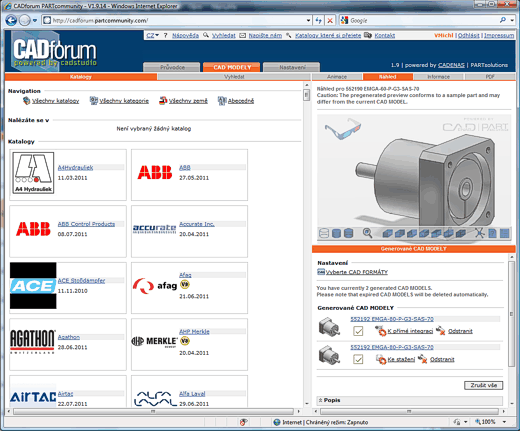Open the ABB Control Products catalog link
The image size is (520, 431).
(86, 224)
